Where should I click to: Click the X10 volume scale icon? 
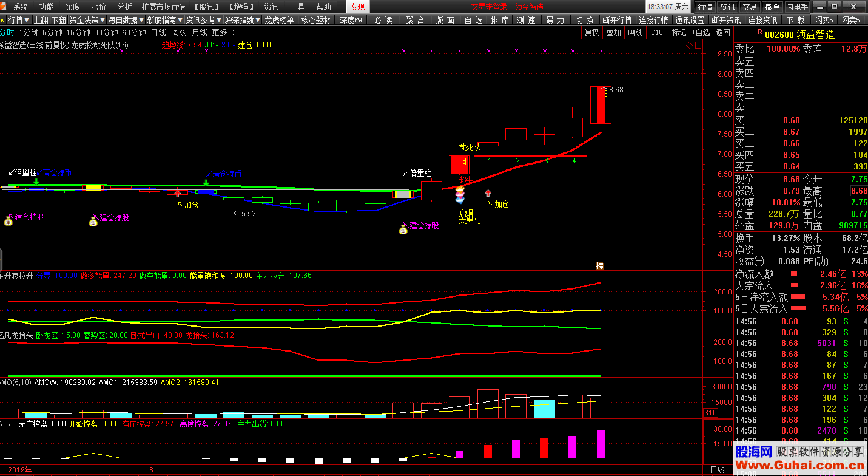click(x=710, y=413)
